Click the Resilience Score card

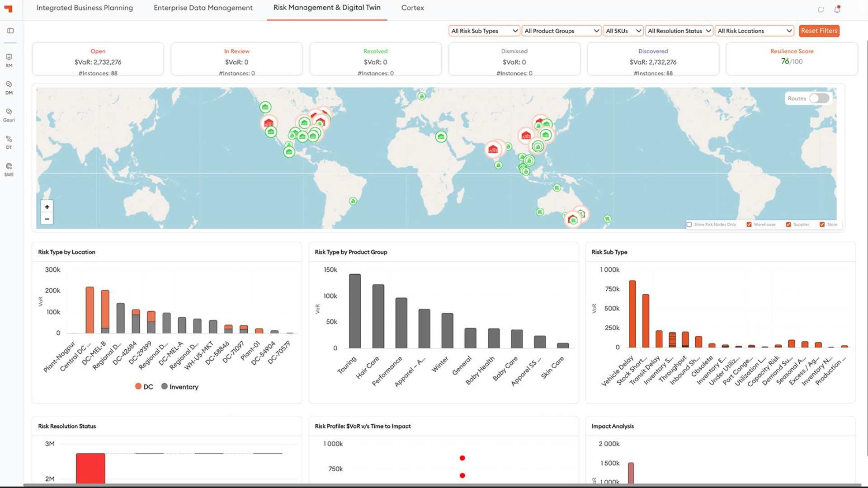click(792, 59)
